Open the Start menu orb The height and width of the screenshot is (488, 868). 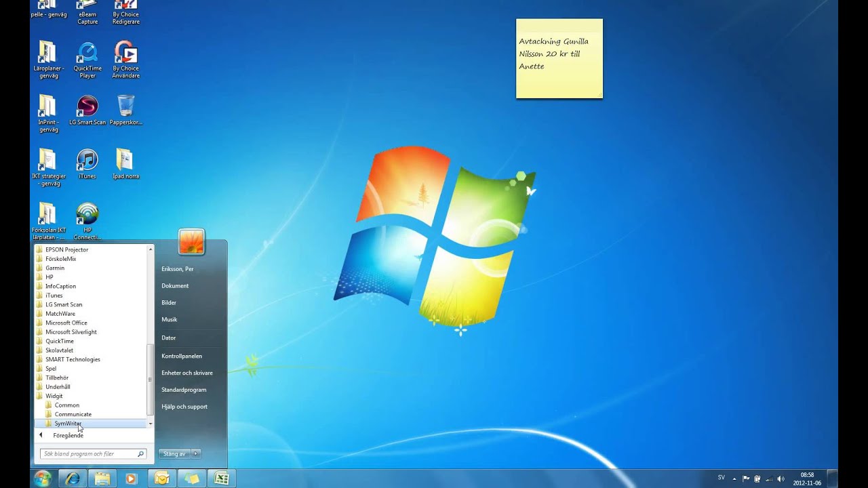(x=43, y=479)
